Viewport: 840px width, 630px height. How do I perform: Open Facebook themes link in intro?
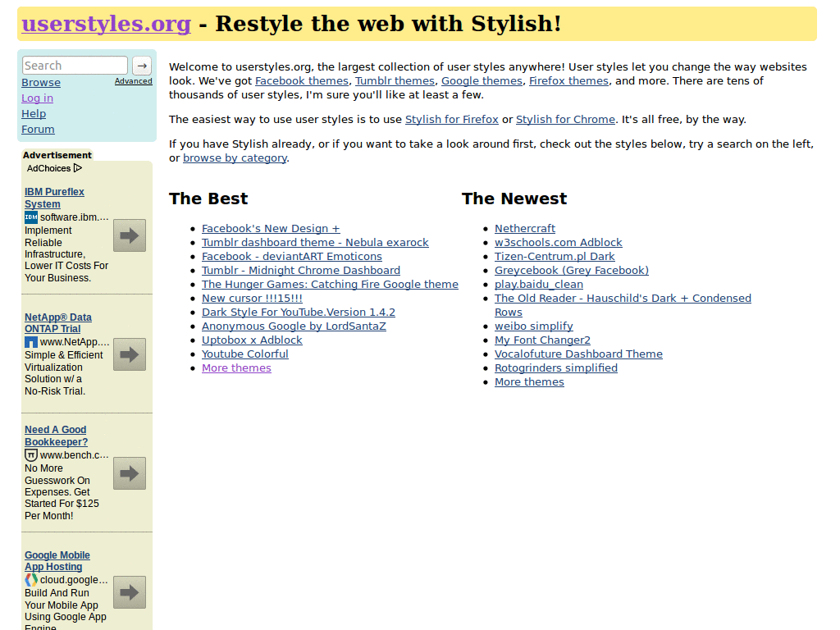[x=302, y=81]
